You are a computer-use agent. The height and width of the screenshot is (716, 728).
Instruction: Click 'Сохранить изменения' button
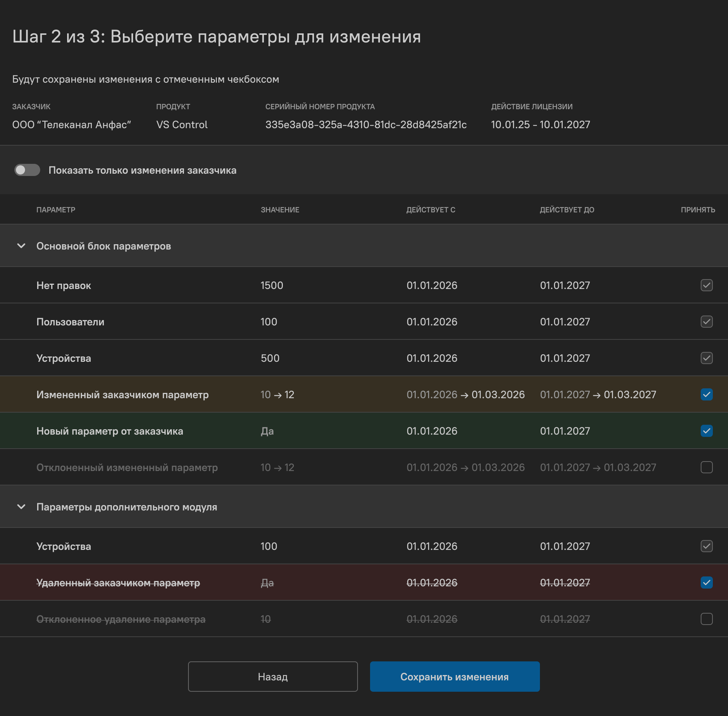[455, 677]
